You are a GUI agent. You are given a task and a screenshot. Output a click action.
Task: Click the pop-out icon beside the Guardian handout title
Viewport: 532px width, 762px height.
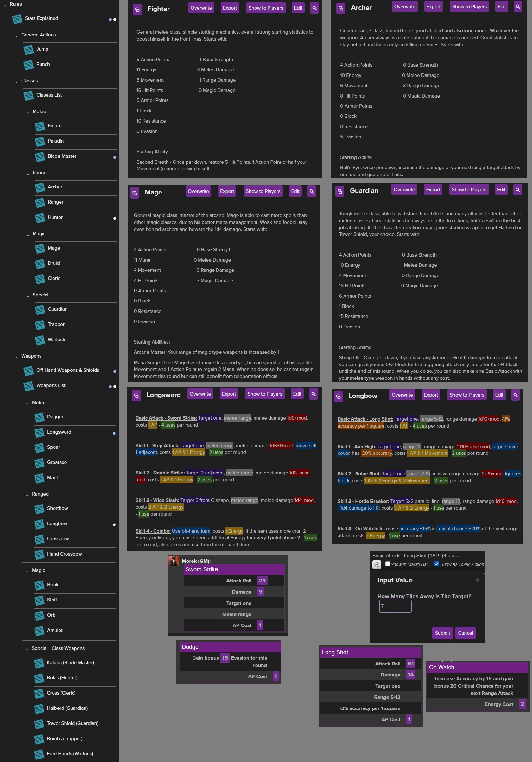click(339, 191)
